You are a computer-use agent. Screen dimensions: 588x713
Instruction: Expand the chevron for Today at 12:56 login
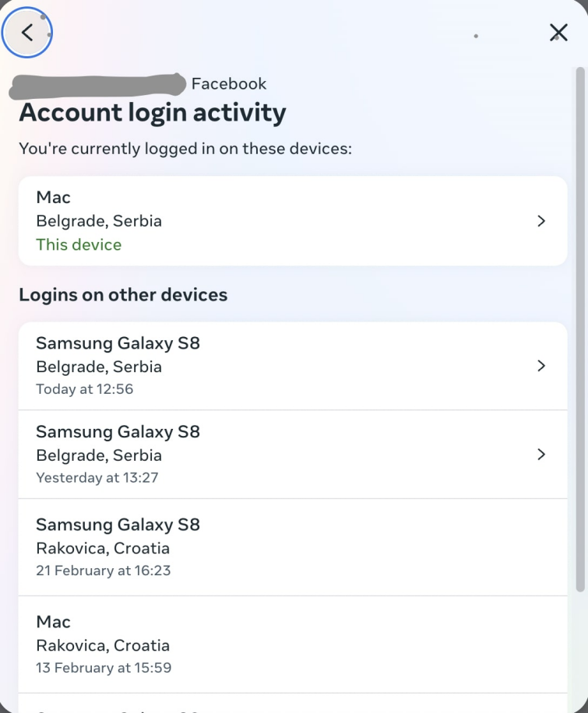541,365
